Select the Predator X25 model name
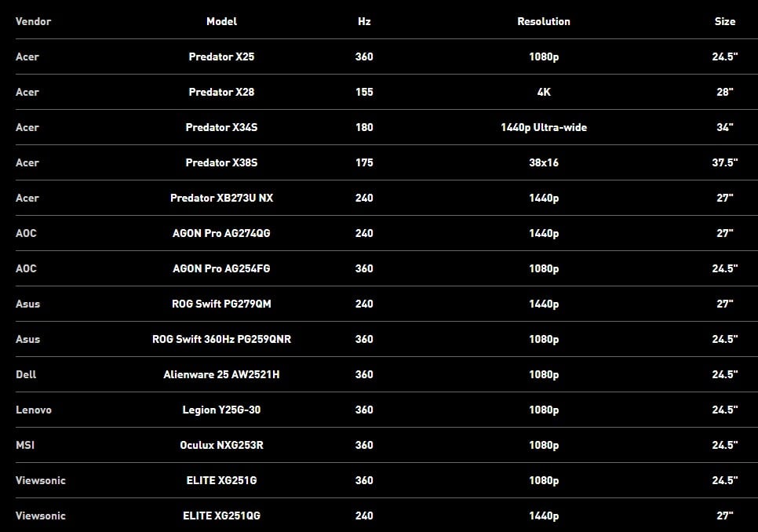The image size is (758, 532). pyautogui.click(x=221, y=56)
